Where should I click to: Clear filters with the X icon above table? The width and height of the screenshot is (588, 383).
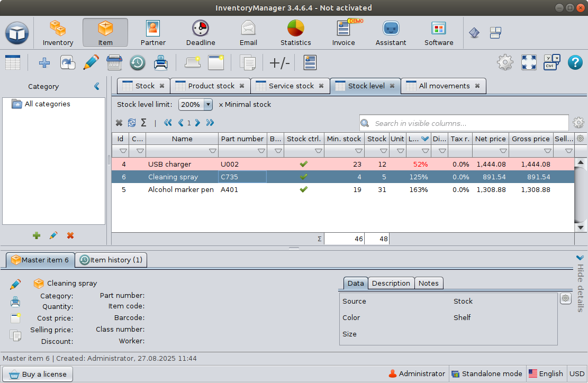[119, 123]
